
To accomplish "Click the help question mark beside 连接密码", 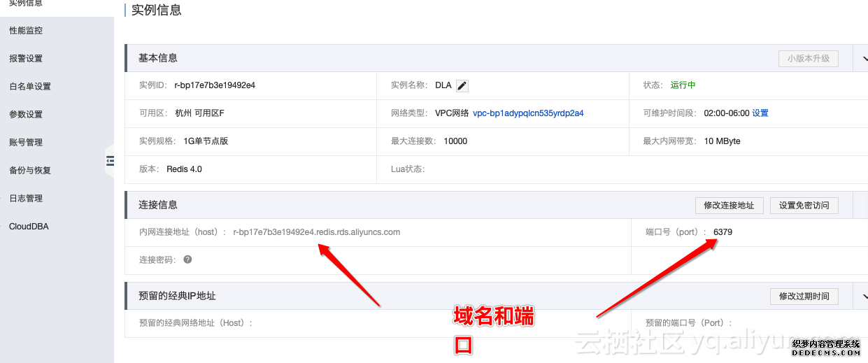I will [x=187, y=259].
